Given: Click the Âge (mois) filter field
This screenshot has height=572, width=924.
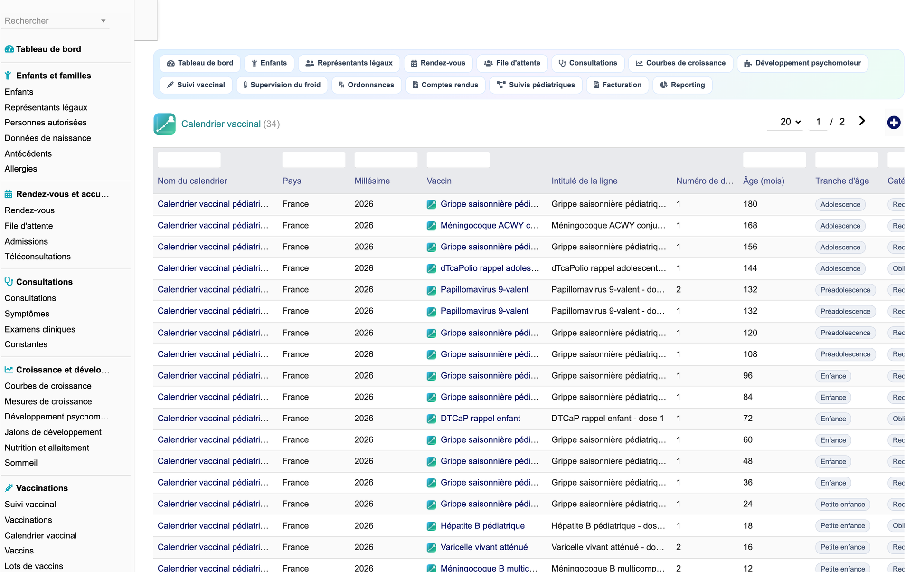Looking at the screenshot, I should coord(774,160).
